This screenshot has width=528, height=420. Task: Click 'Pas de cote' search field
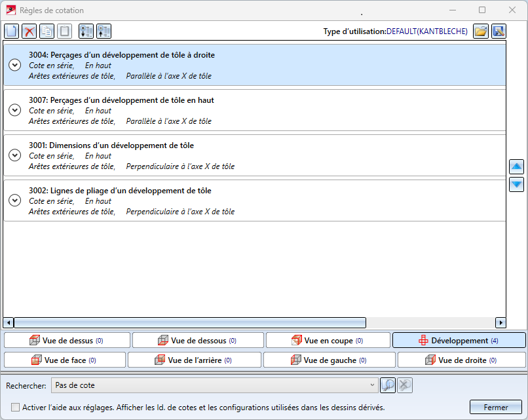pyautogui.click(x=214, y=385)
